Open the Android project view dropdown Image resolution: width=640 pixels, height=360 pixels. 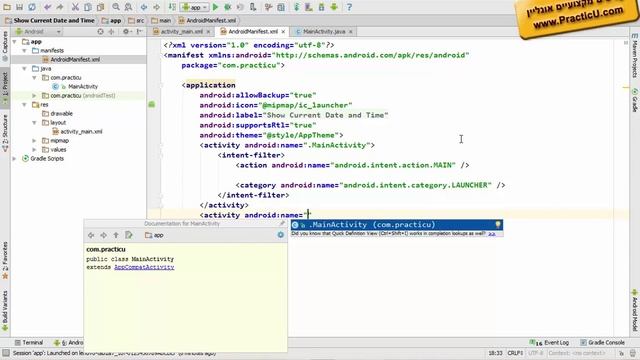coord(38,31)
